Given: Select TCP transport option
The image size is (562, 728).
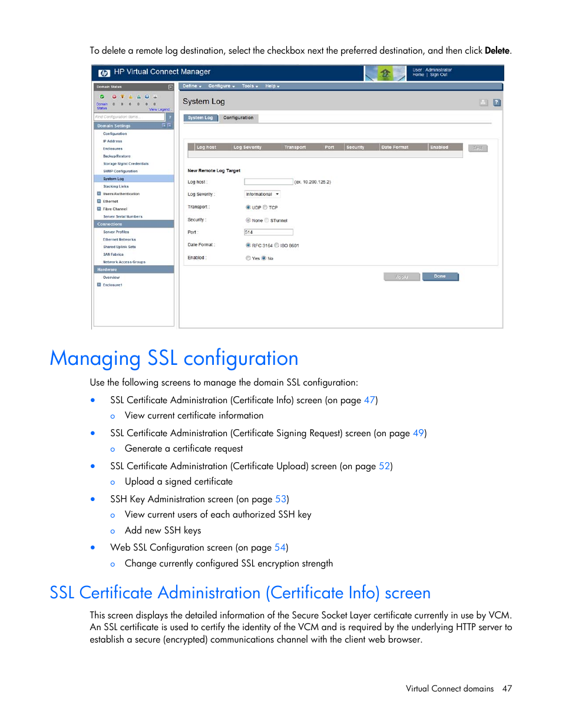Looking at the screenshot, I should (x=265, y=207).
